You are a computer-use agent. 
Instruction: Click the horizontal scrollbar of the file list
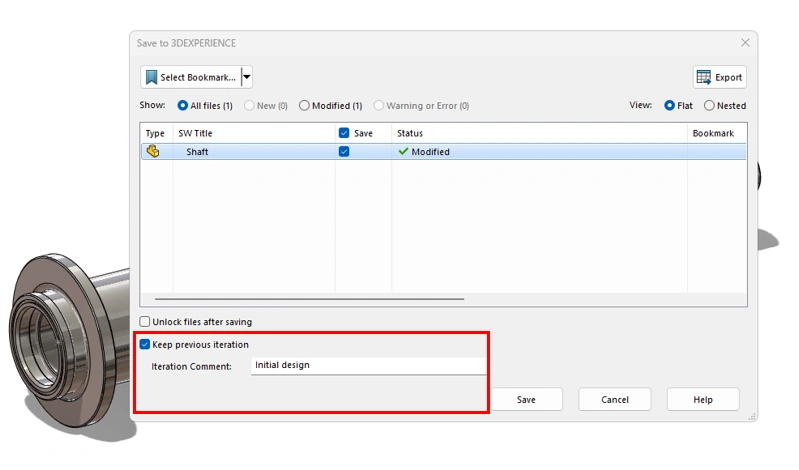tap(309, 299)
